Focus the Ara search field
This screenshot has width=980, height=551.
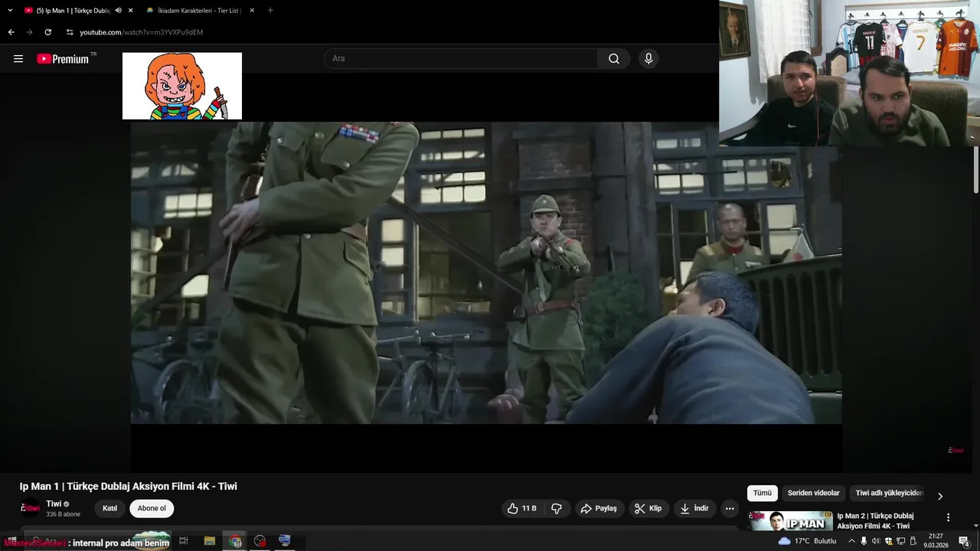click(461, 59)
